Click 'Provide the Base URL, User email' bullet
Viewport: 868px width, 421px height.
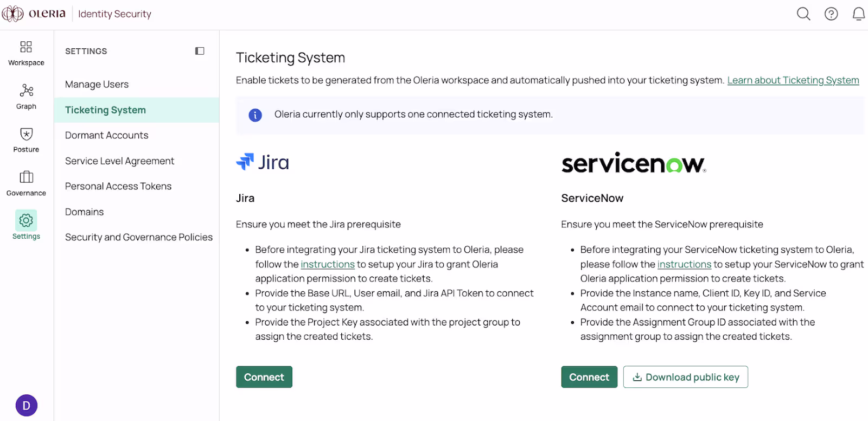tap(394, 301)
